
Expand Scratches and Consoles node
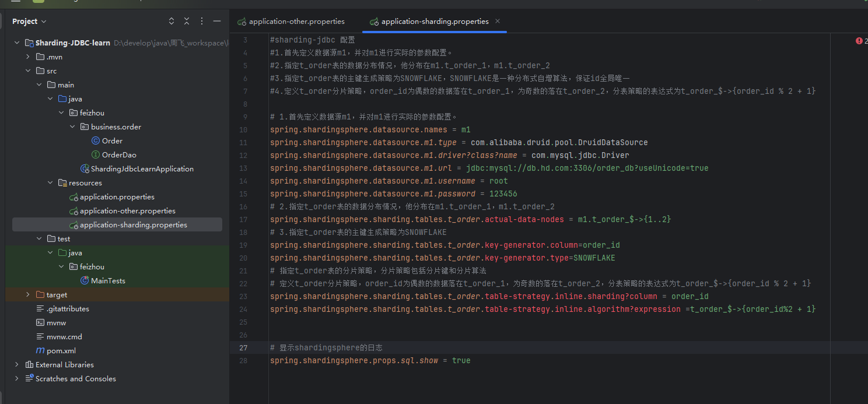(x=16, y=378)
